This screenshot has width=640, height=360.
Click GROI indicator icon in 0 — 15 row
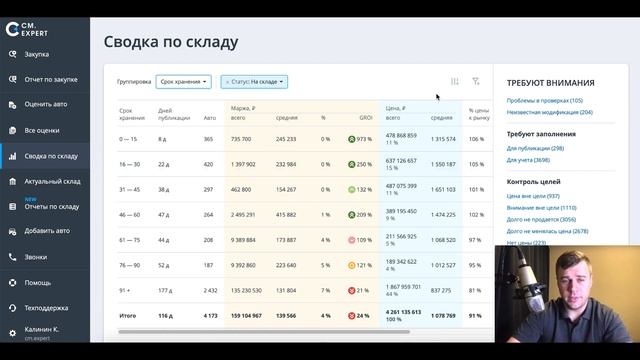pyautogui.click(x=351, y=139)
